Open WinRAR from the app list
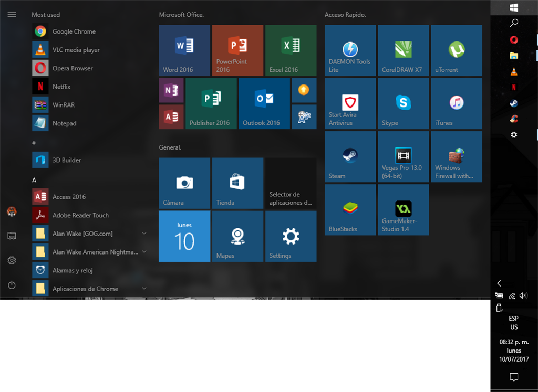The image size is (538, 392). pos(89,105)
